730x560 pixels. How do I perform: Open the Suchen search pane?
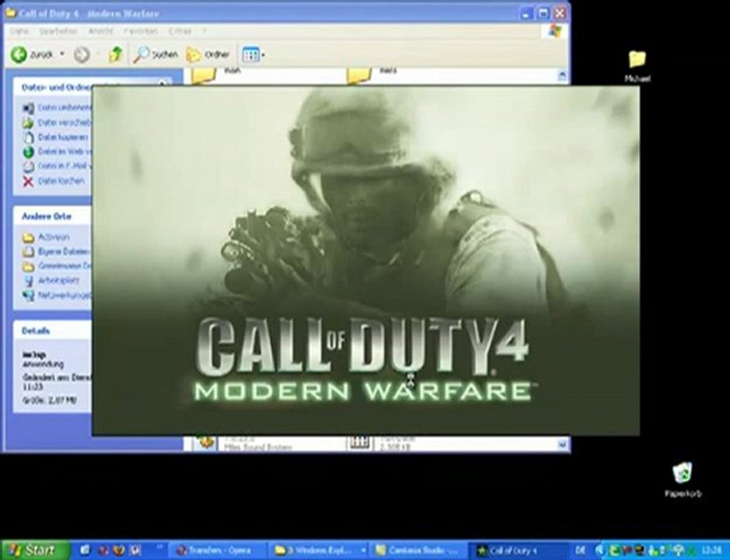coord(155,54)
